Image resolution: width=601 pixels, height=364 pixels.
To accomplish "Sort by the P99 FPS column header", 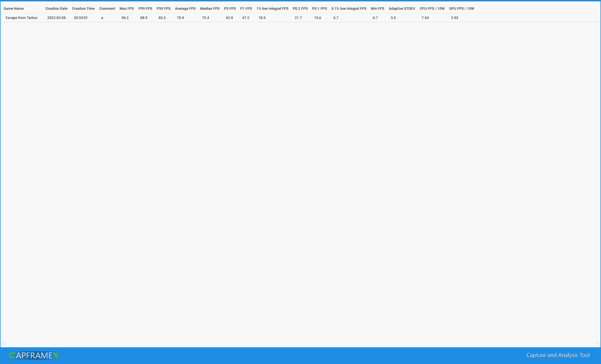I will (145, 9).
